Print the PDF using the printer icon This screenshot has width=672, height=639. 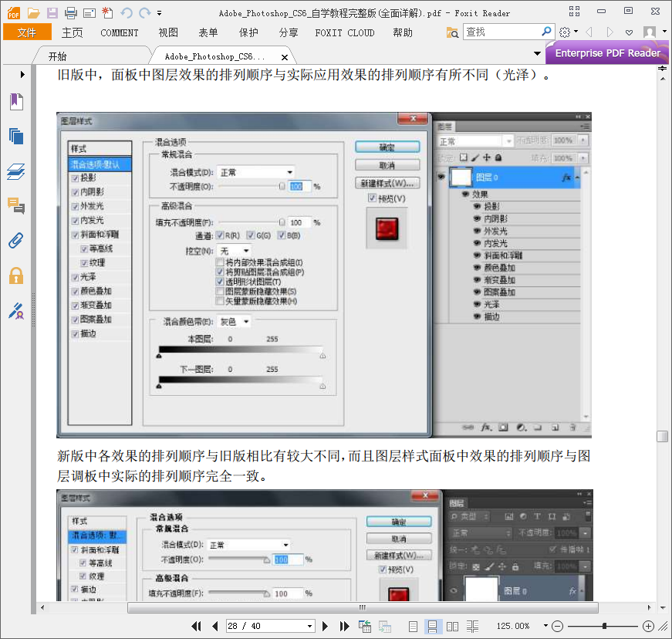(71, 13)
